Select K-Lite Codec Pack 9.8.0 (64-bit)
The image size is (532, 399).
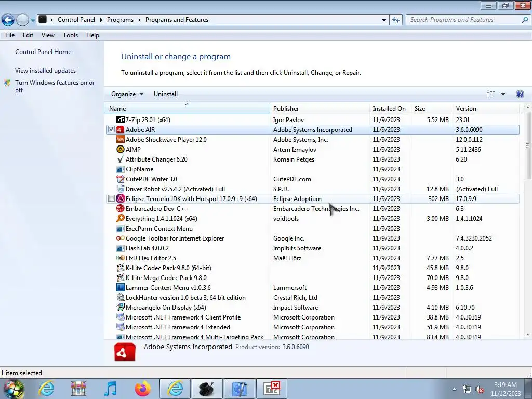[x=312, y=268]
